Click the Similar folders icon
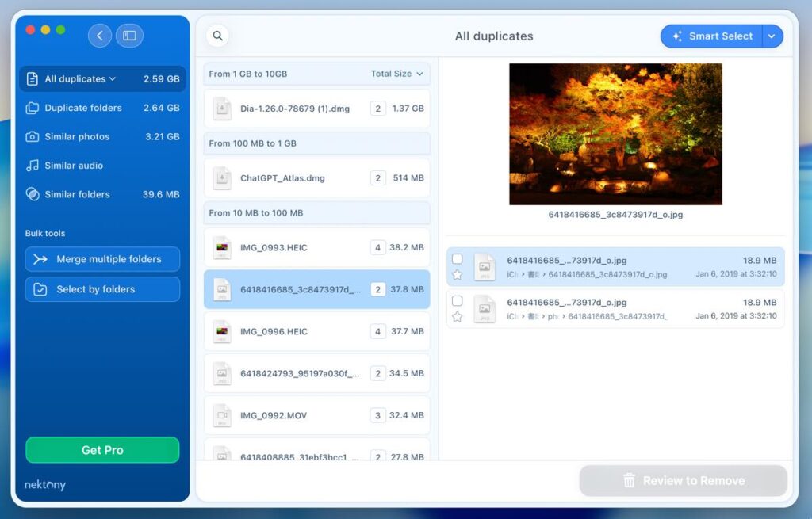This screenshot has height=519, width=812. click(x=32, y=195)
